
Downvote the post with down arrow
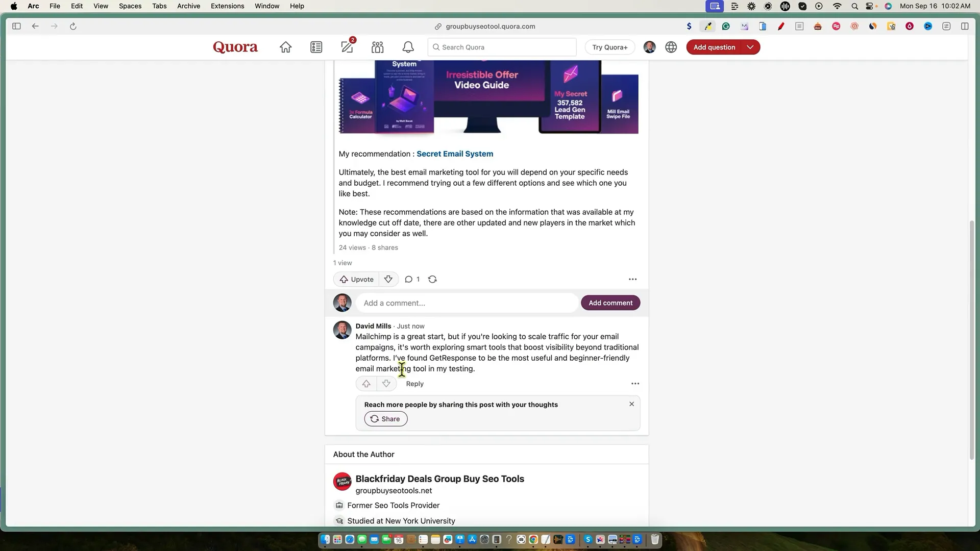(x=388, y=280)
